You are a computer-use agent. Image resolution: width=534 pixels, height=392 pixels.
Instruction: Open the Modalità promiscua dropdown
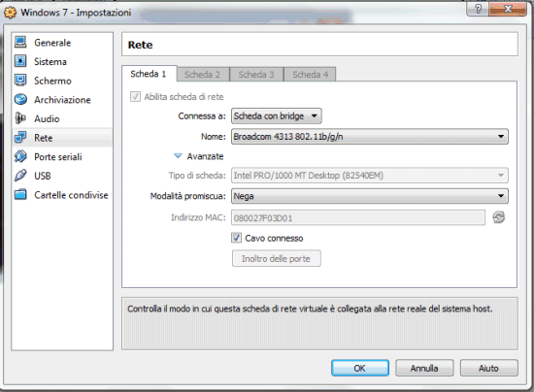(370, 196)
